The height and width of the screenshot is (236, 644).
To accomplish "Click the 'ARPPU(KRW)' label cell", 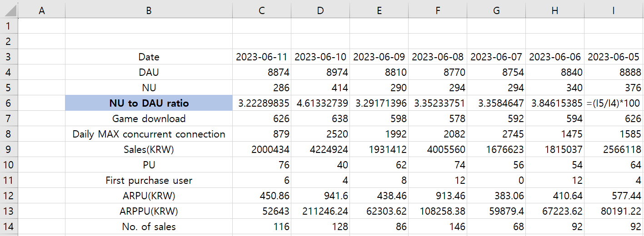I will pos(149,211).
